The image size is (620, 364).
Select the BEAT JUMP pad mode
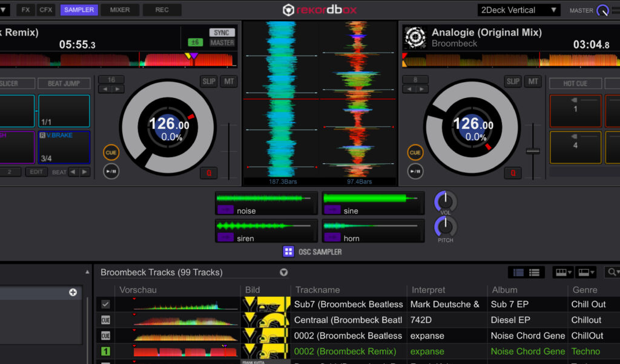pyautogui.click(x=64, y=83)
